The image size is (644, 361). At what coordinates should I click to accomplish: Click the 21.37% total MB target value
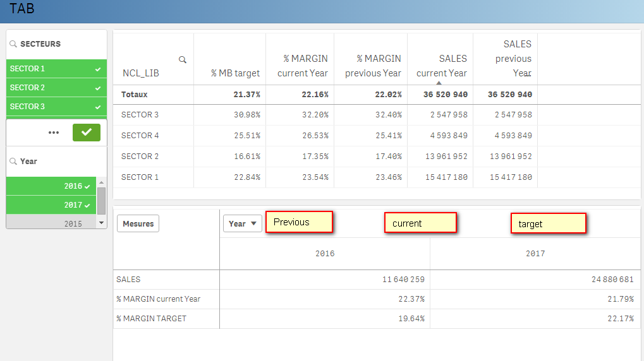pyautogui.click(x=247, y=95)
